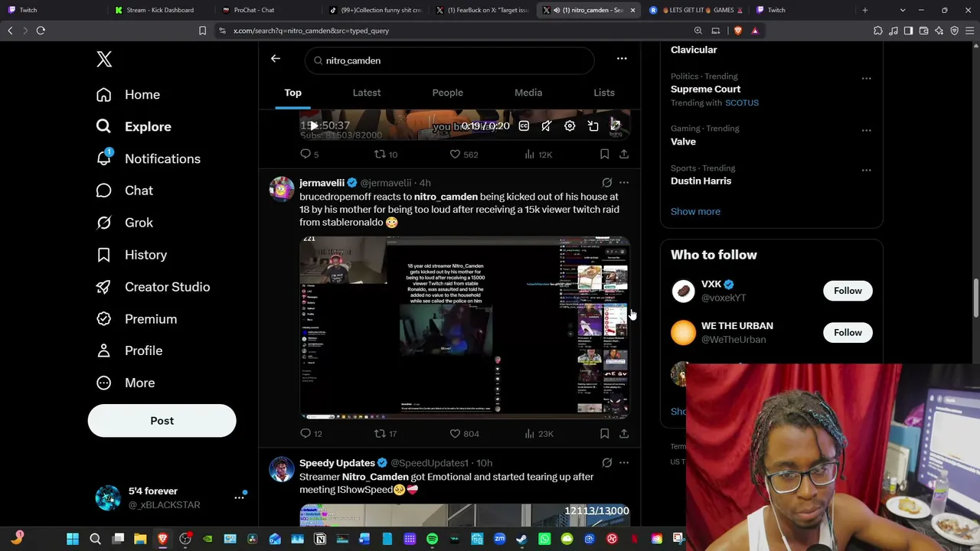Open Brave Shields lion icon
Viewport: 980px width, 551px height.
pyautogui.click(x=738, y=31)
